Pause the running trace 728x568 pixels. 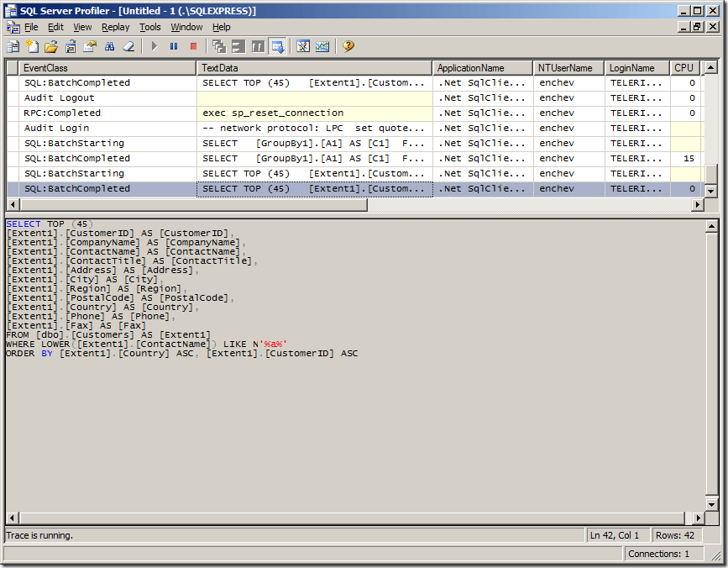[x=174, y=46]
